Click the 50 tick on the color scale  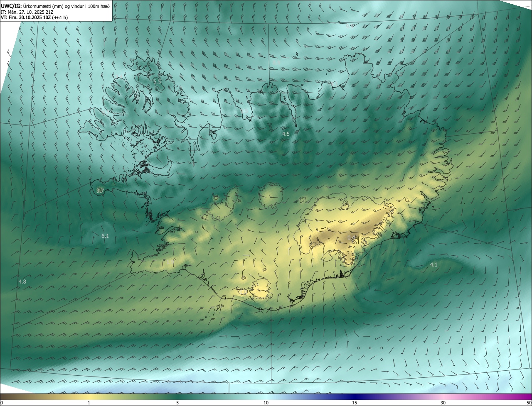point(529,403)
